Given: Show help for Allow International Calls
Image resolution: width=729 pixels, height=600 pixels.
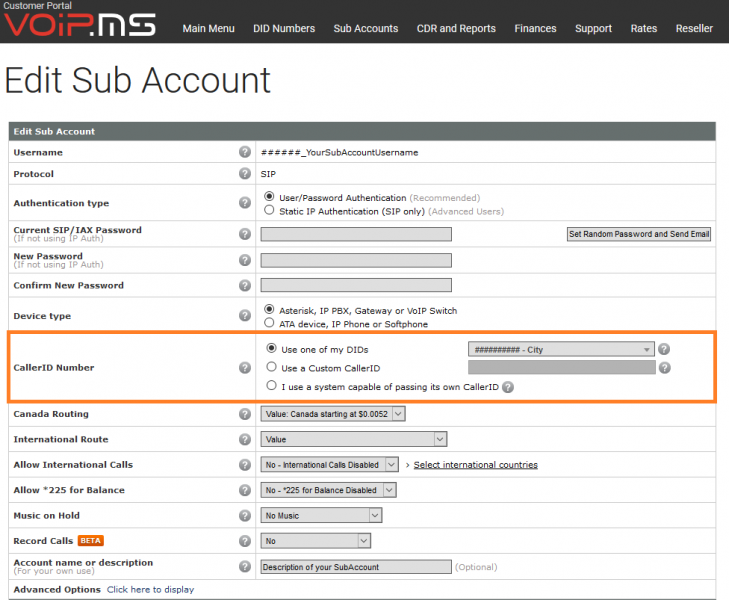Looking at the screenshot, I should pyautogui.click(x=245, y=465).
